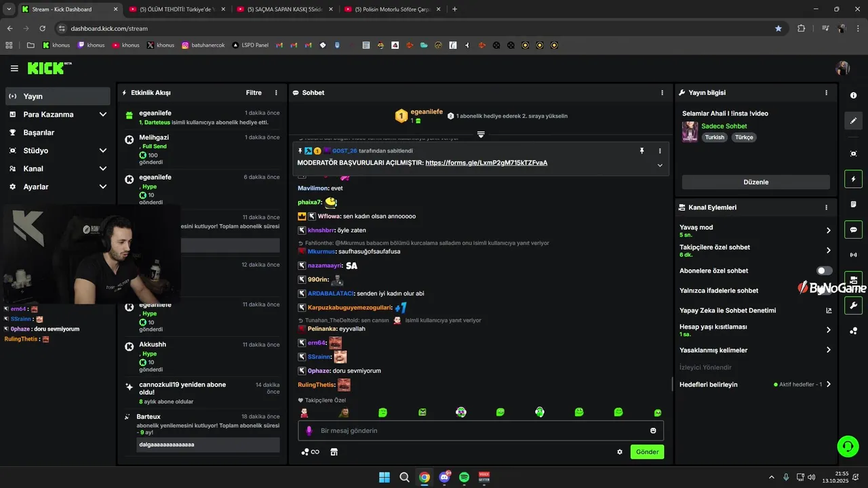Screen dimensions: 868x488
Task: Open Hedefleri belirleyin goals row
Action: [x=755, y=384]
